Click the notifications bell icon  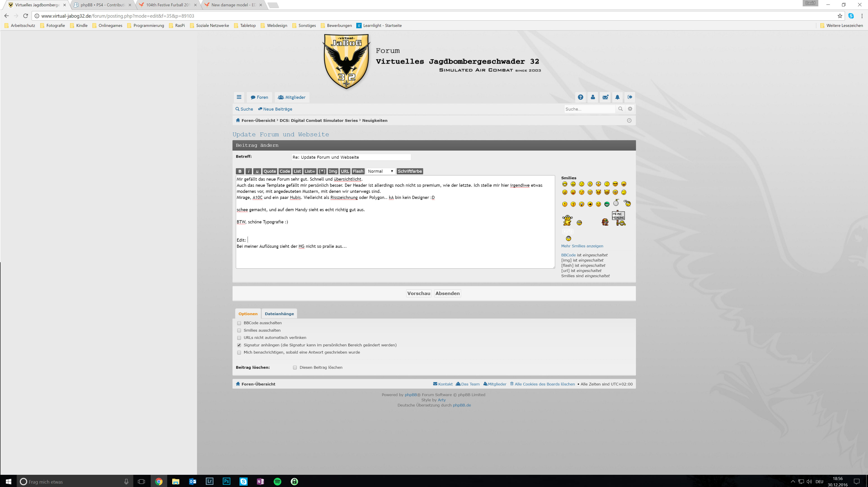[x=617, y=97]
